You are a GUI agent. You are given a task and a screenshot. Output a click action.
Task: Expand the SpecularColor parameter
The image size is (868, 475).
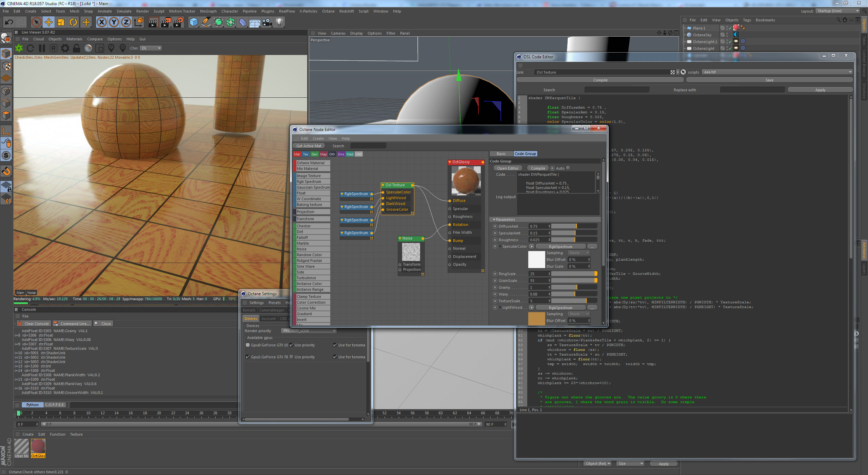pyautogui.click(x=500, y=246)
